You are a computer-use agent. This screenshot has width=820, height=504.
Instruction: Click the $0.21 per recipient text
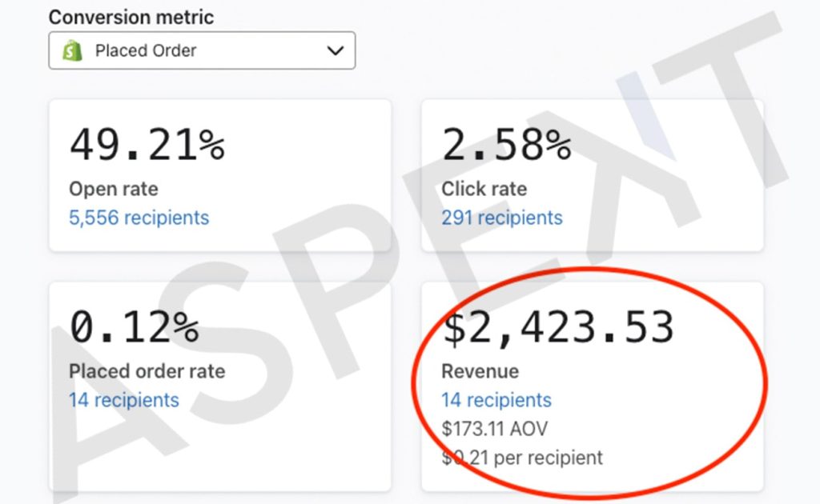pyautogui.click(x=522, y=458)
